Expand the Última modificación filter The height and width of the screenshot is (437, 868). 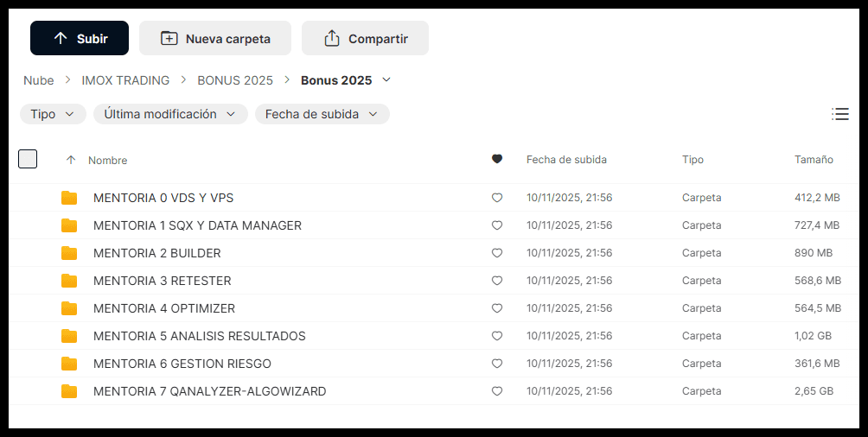pos(170,114)
